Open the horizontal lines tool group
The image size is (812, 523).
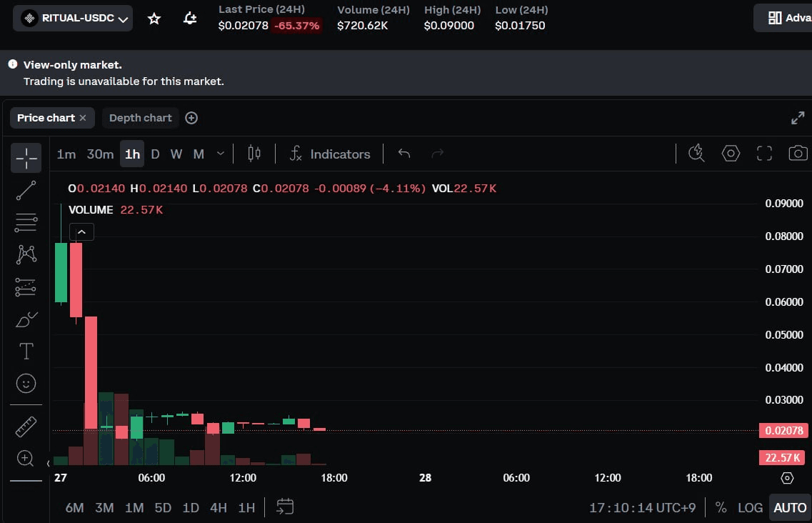pos(26,222)
